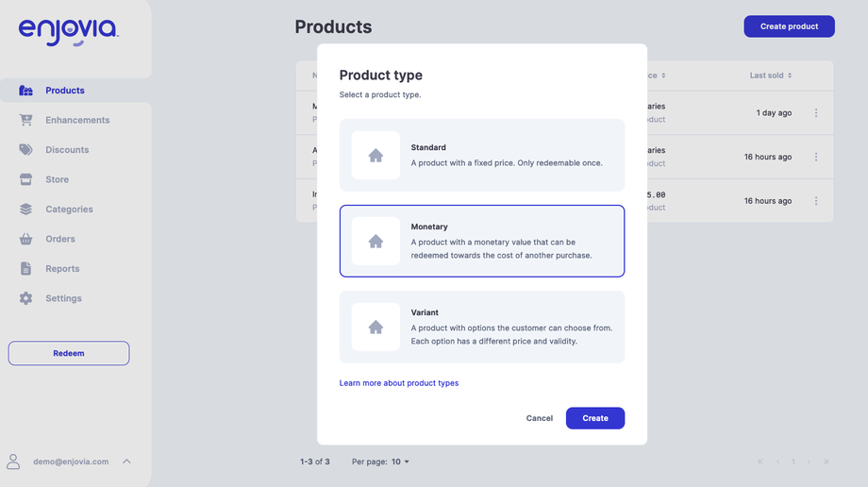
Task: Select the Standard product type option
Action: (481, 155)
